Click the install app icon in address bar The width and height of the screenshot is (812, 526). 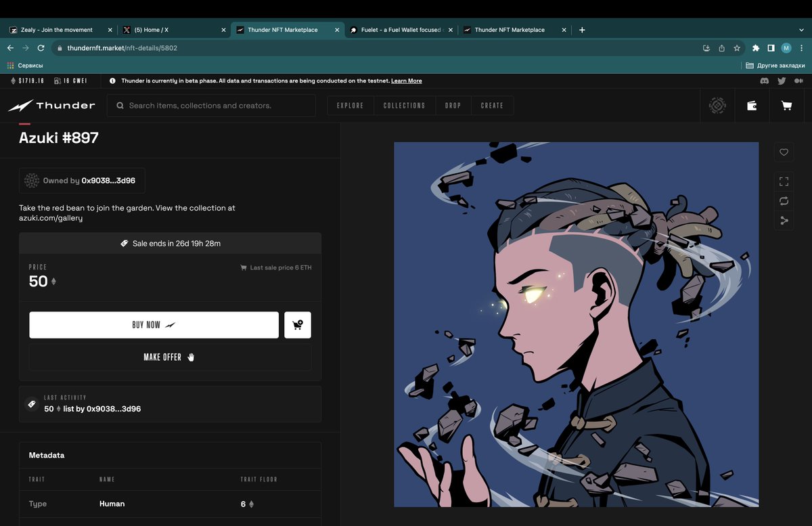coord(706,48)
